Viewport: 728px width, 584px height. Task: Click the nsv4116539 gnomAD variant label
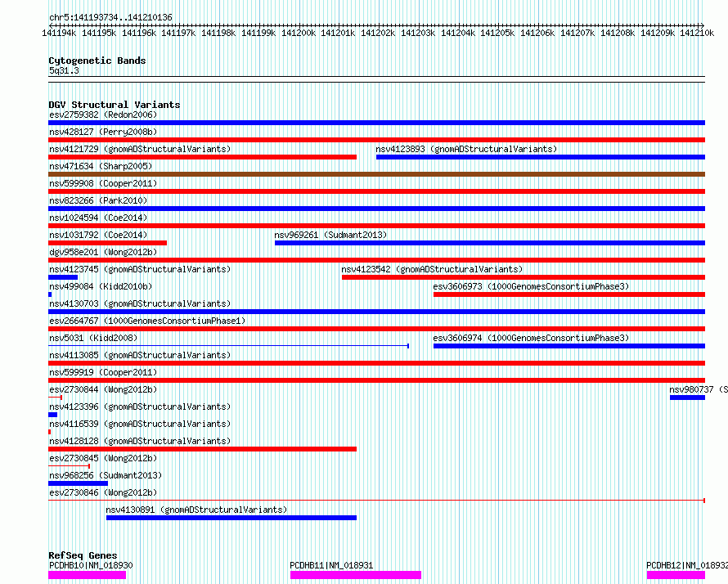pos(140,424)
